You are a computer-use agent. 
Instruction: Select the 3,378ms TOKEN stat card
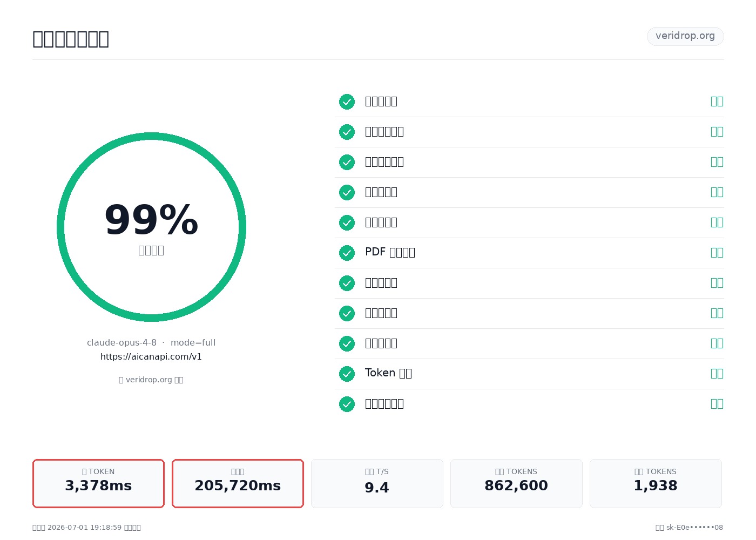coord(98,484)
